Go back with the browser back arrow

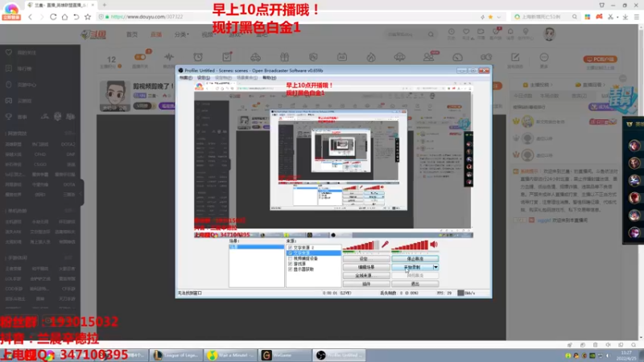click(31, 17)
